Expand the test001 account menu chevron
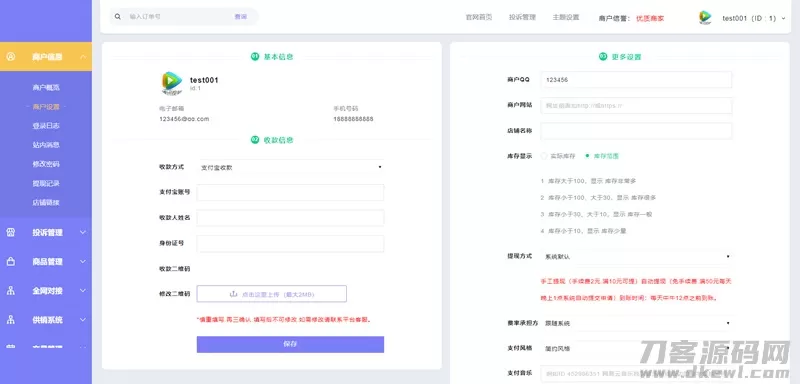Viewport: 800px width, 384px height. (x=783, y=18)
